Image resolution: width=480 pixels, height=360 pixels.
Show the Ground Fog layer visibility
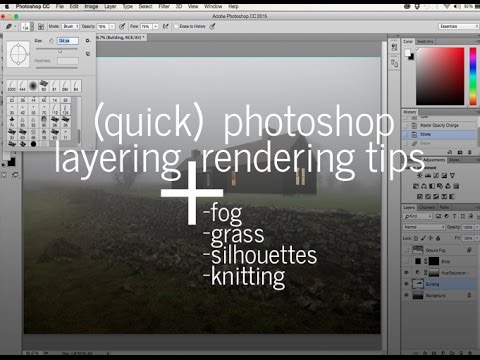[x=406, y=250]
